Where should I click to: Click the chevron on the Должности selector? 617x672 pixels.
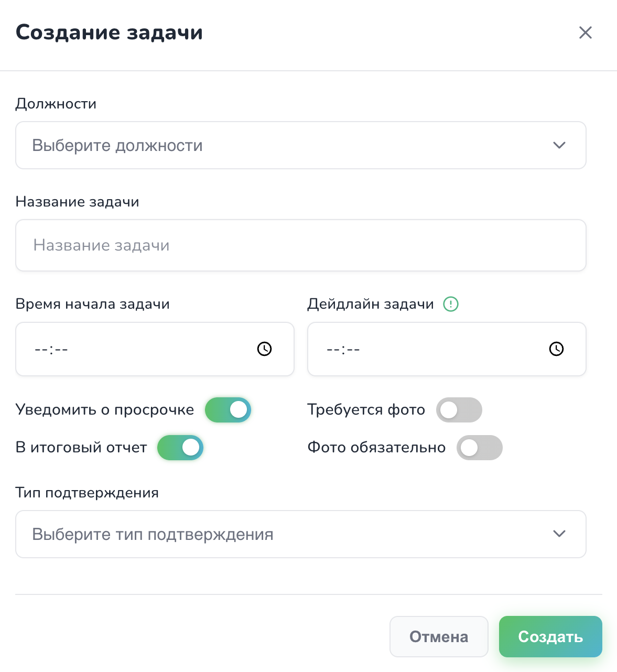pyautogui.click(x=559, y=145)
